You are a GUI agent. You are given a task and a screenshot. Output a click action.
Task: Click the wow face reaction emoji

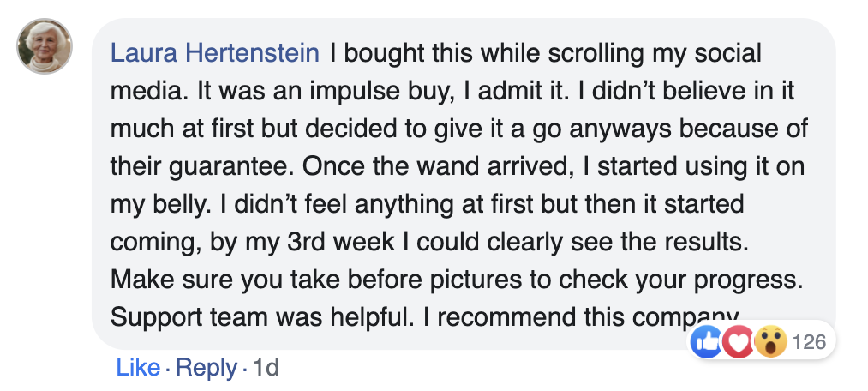[769, 343]
